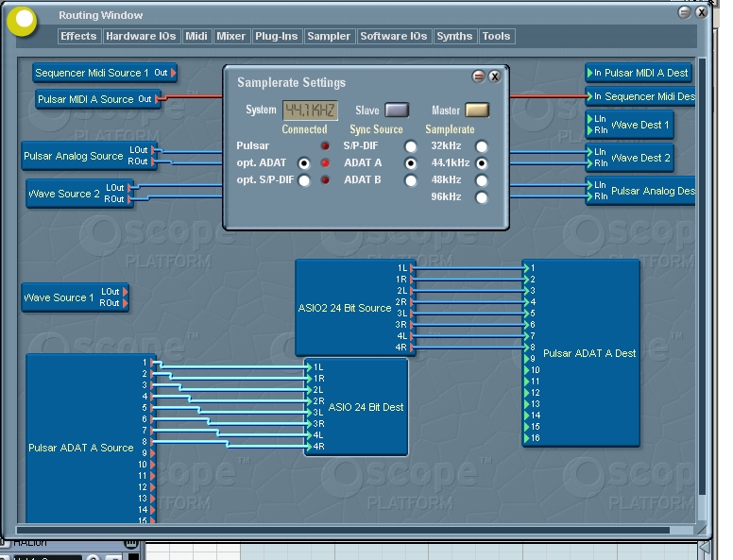Click Wave Dest 2 LIn port

(590, 152)
